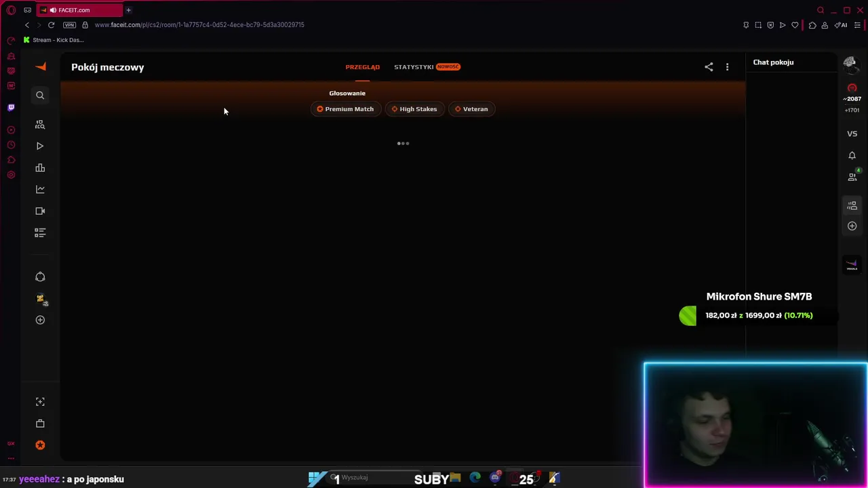This screenshot has width=868, height=488.
Task: Open the ad blocker shield icon
Action: coord(770,25)
